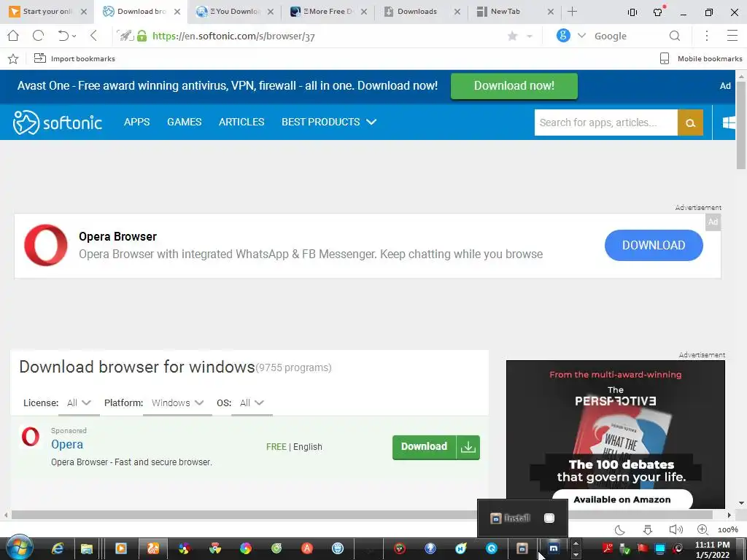The height and width of the screenshot is (560, 747).
Task: Click Import bookmarks
Action: tap(74, 58)
